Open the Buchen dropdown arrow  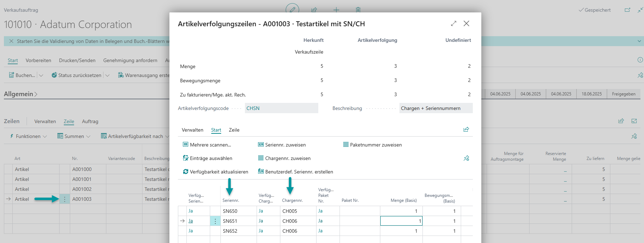point(41,75)
